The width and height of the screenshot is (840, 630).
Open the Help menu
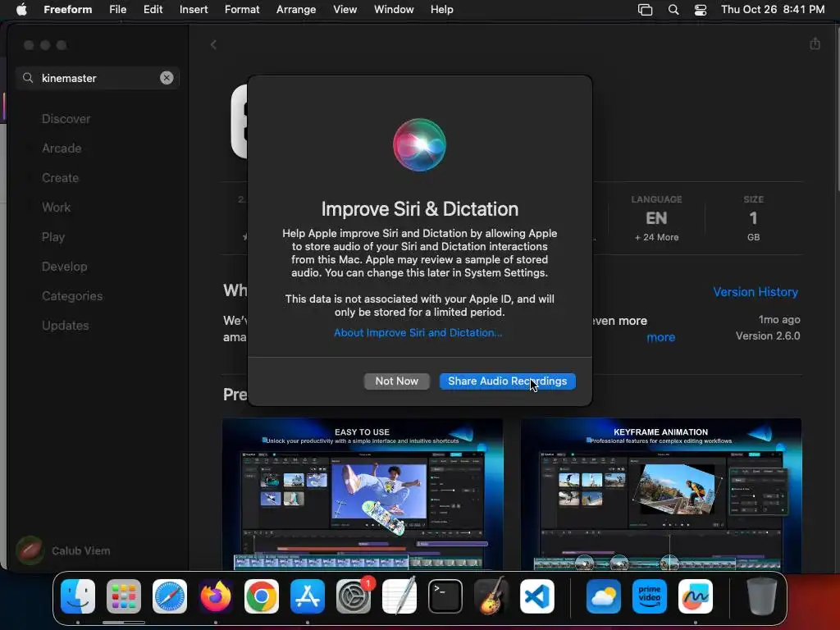442,10
